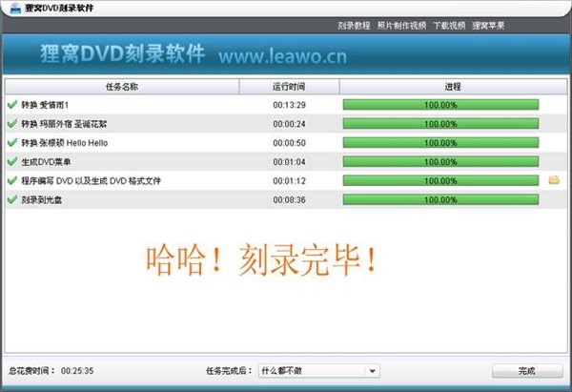
Task: Click the 狸窝DVD刻录软件 title bar app icon
Action: (x=15, y=8)
